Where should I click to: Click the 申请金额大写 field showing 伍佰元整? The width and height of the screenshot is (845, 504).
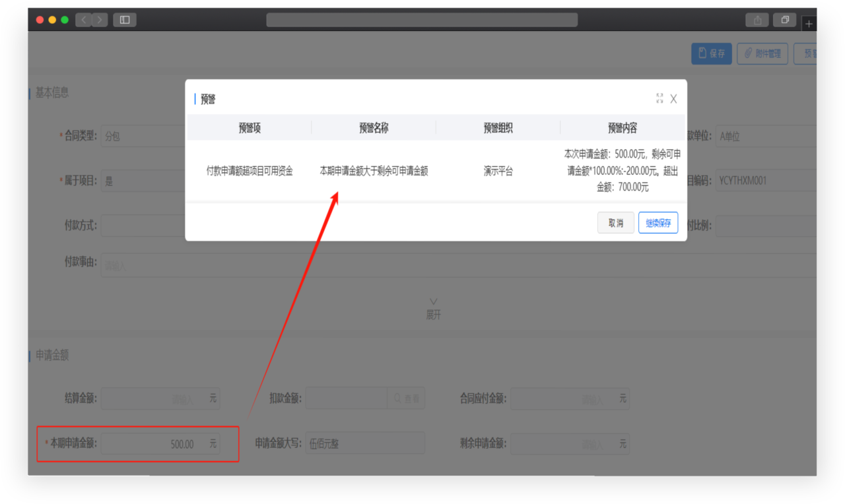click(365, 443)
